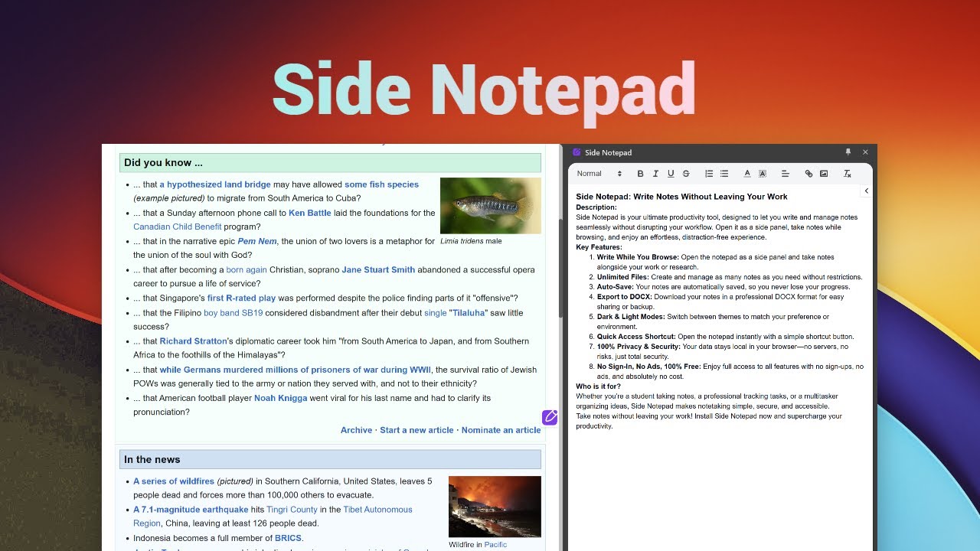Open the Noah Knigga article link
This screenshot has height=551, width=980.
pyautogui.click(x=280, y=398)
